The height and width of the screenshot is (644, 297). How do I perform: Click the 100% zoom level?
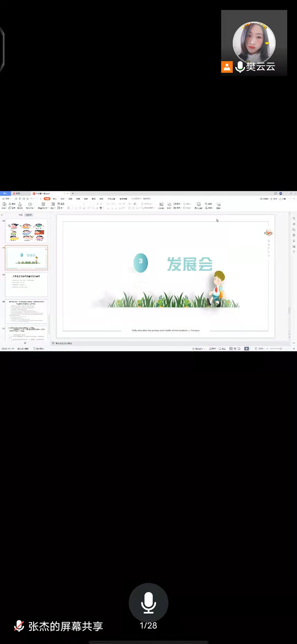click(x=261, y=348)
